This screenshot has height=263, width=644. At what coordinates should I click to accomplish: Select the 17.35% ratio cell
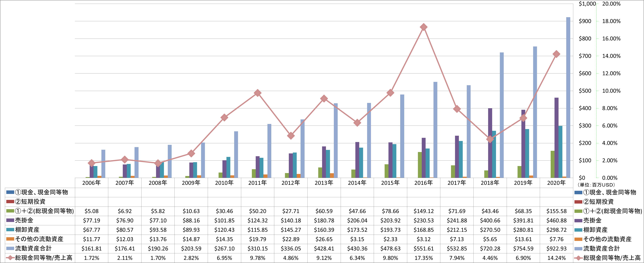(x=423, y=258)
